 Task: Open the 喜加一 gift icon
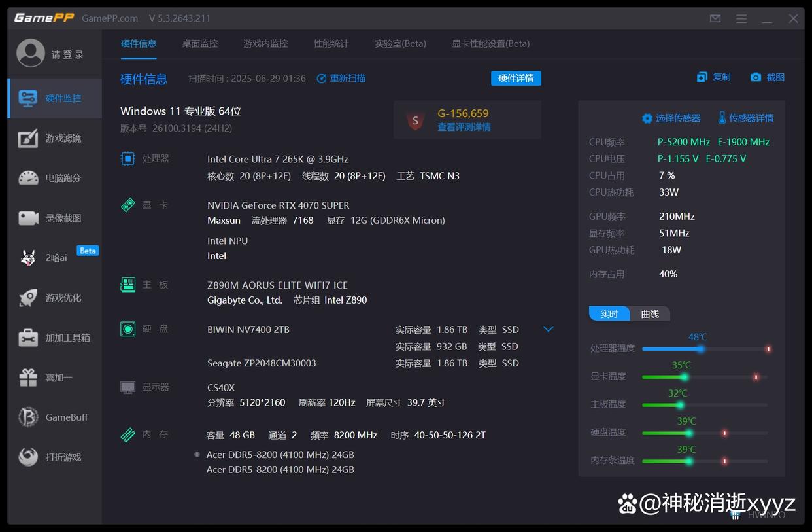pyautogui.click(x=28, y=378)
